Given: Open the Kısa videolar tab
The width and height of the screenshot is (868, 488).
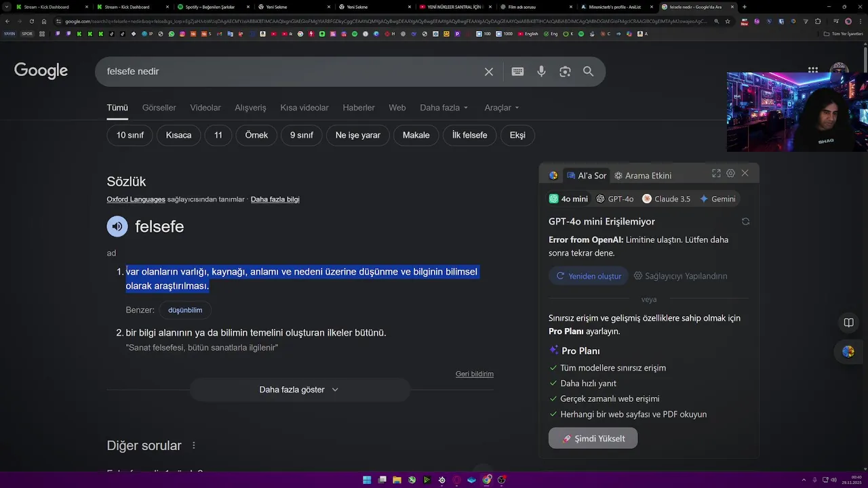Looking at the screenshot, I should (x=304, y=108).
